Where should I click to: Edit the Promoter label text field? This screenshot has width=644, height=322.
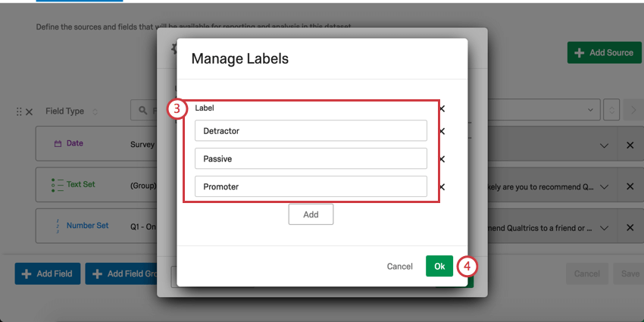click(x=311, y=186)
